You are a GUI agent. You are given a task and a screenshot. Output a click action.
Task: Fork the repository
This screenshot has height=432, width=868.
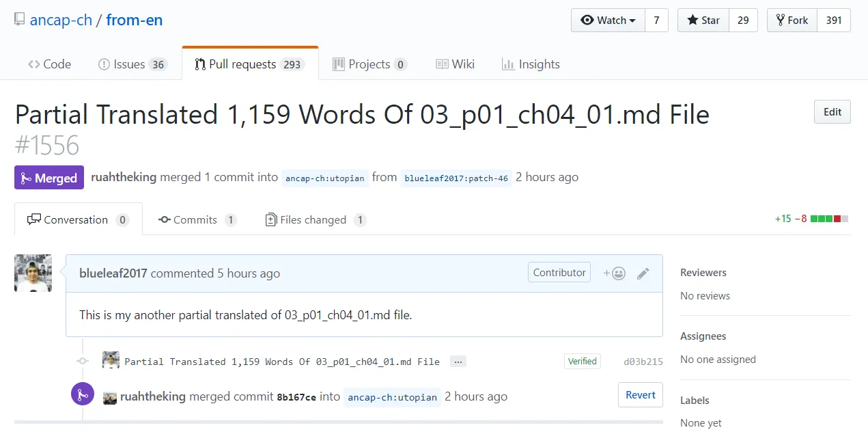792,21
